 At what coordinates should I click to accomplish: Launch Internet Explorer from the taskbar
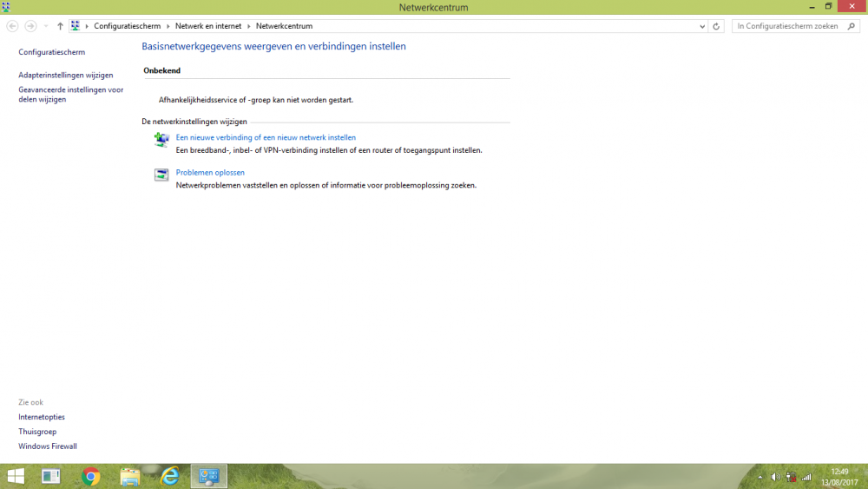169,476
